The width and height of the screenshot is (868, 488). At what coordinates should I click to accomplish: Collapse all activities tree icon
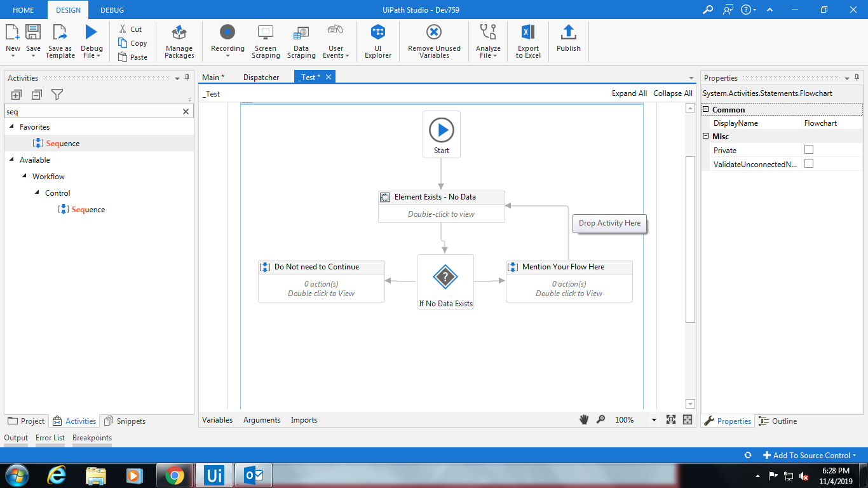pyautogui.click(x=36, y=95)
